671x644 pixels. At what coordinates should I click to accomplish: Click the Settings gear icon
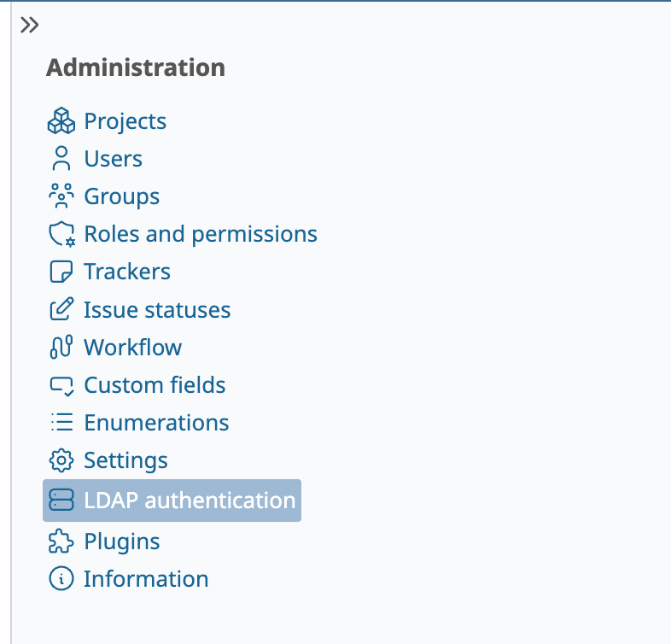(x=61, y=460)
